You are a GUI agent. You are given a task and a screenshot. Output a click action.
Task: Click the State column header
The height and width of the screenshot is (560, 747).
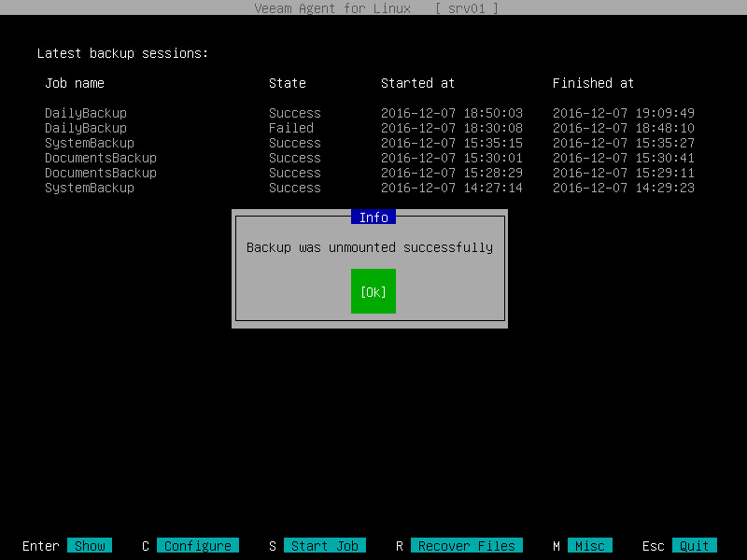(x=288, y=83)
